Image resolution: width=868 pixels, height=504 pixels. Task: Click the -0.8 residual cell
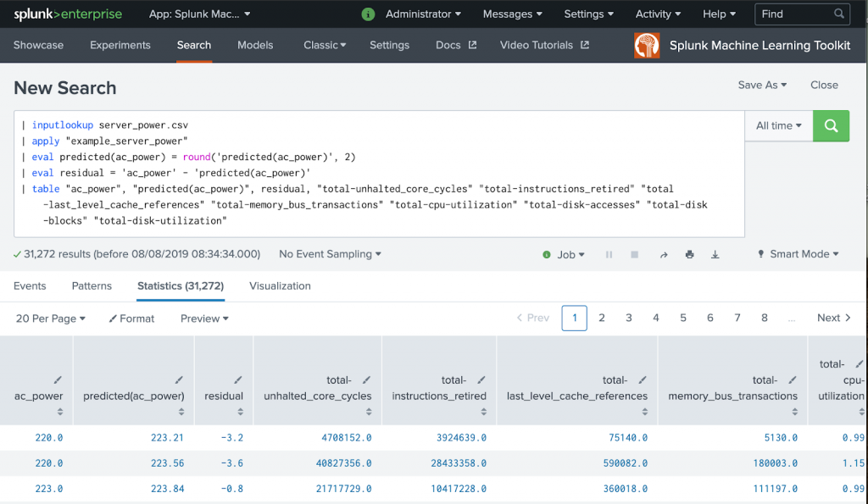click(232, 489)
